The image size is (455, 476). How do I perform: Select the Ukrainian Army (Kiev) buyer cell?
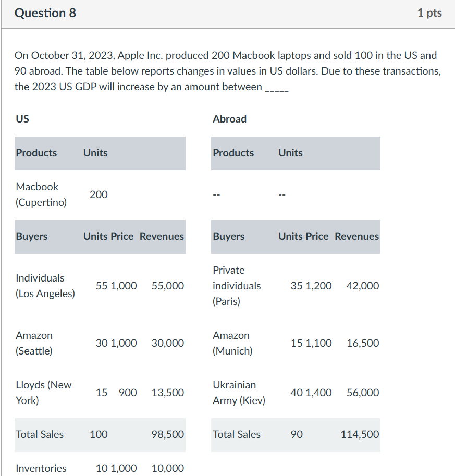pos(239,393)
